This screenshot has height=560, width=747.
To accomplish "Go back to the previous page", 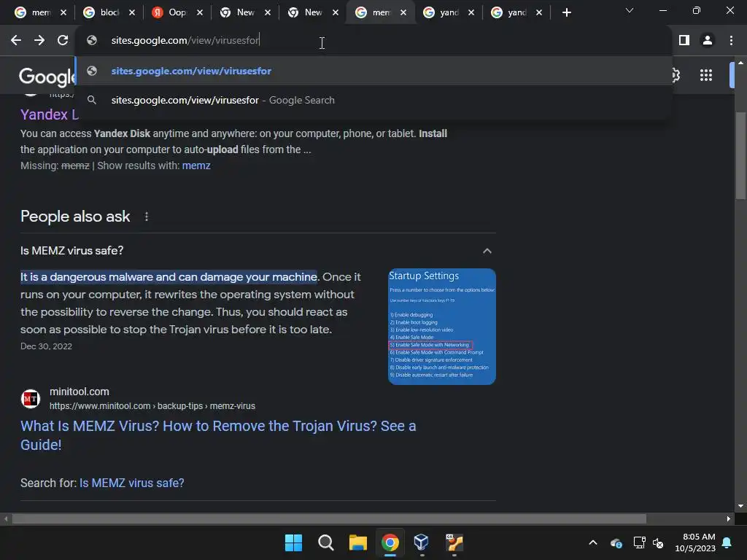I will tap(16, 41).
